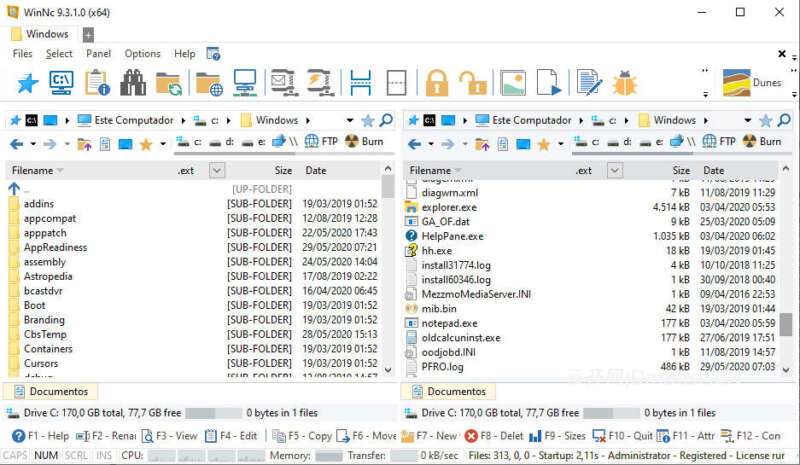The width and height of the screenshot is (800, 465).
Task: Click F5 - Copy function button
Action: pyautogui.click(x=302, y=436)
